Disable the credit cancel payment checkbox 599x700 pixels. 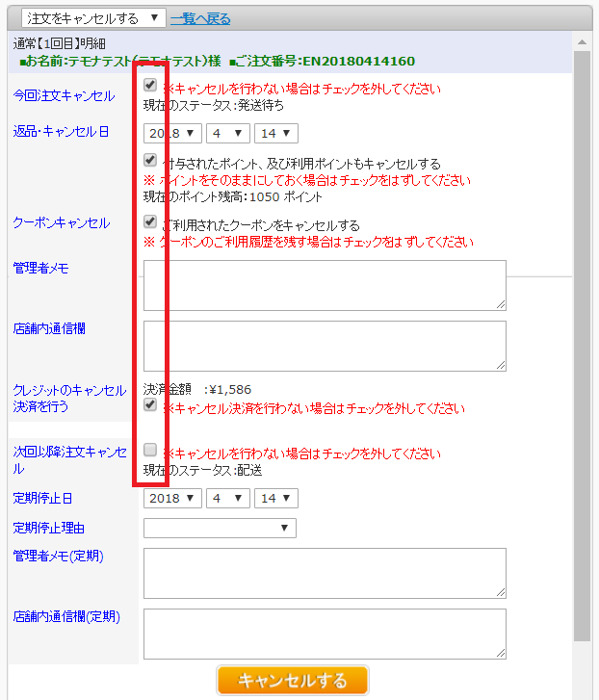tap(150, 405)
